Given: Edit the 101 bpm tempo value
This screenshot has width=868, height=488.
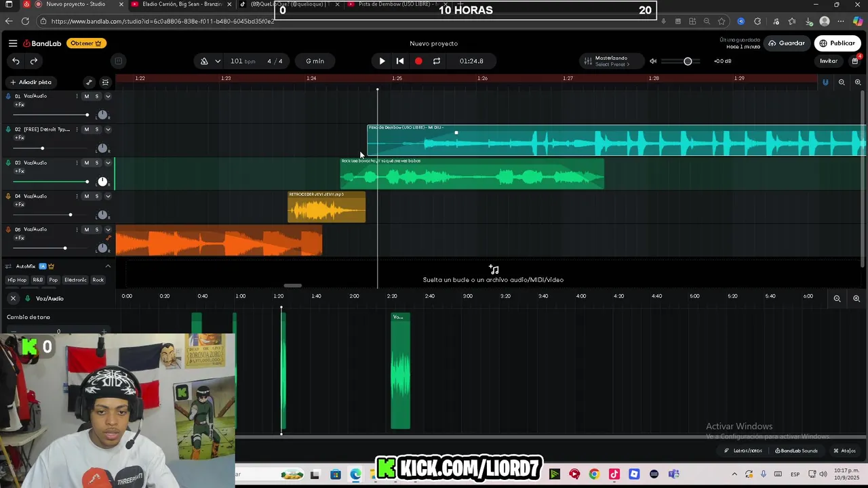Looking at the screenshot, I should click(x=242, y=61).
